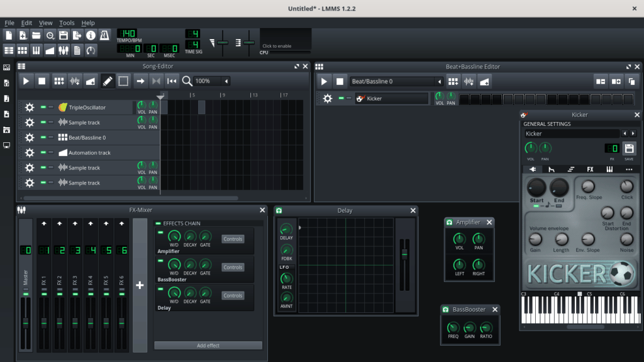
Task: Switch to the FX tab in Kicker
Action: (x=590, y=169)
